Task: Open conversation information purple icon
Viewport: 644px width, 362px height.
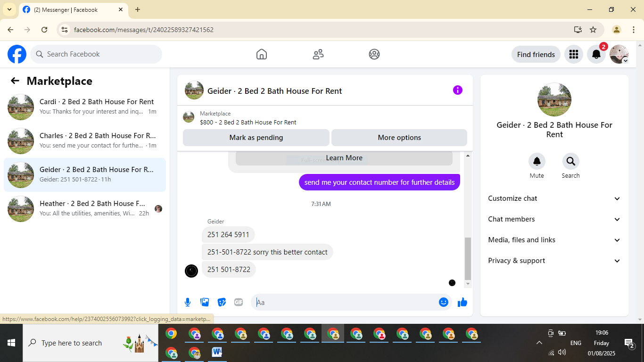Action: click(x=458, y=90)
